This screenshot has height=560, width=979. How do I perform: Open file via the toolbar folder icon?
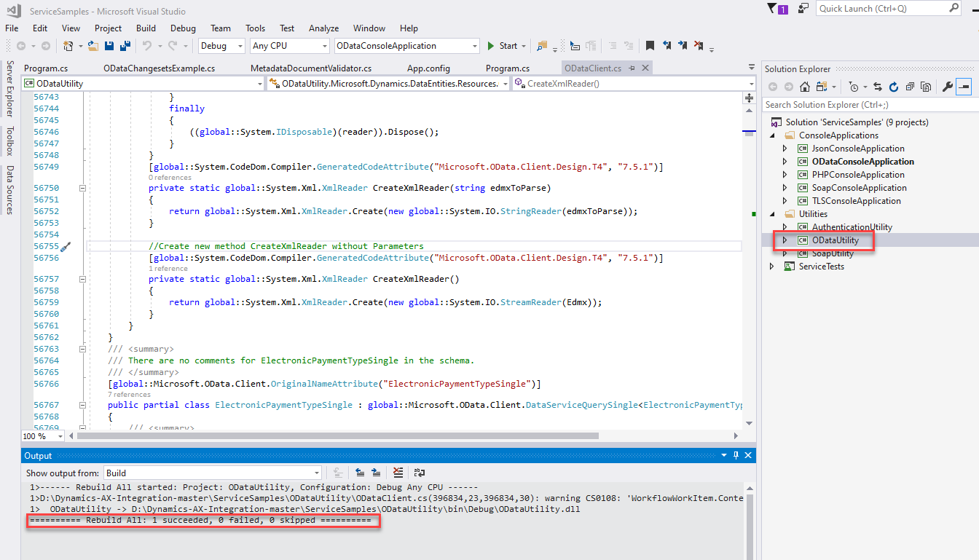93,46
